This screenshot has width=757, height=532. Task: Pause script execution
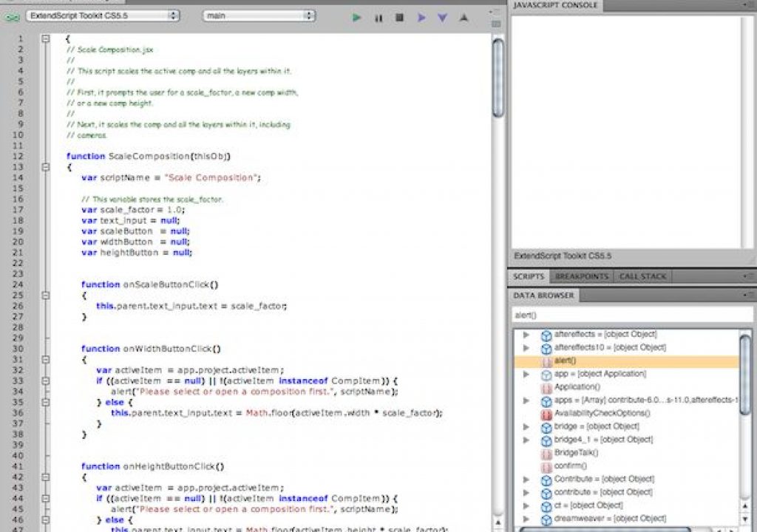(x=378, y=18)
